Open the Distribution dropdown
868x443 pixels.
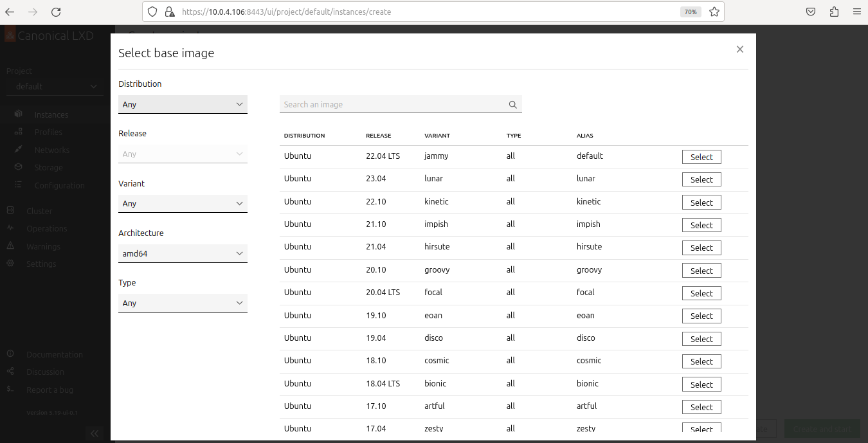pyautogui.click(x=183, y=104)
